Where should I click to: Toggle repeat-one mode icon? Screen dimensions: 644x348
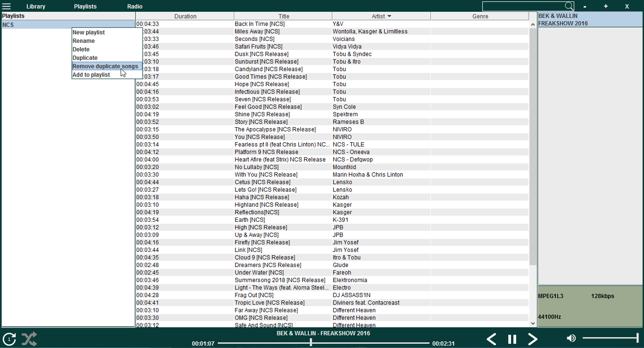[x=9, y=339]
